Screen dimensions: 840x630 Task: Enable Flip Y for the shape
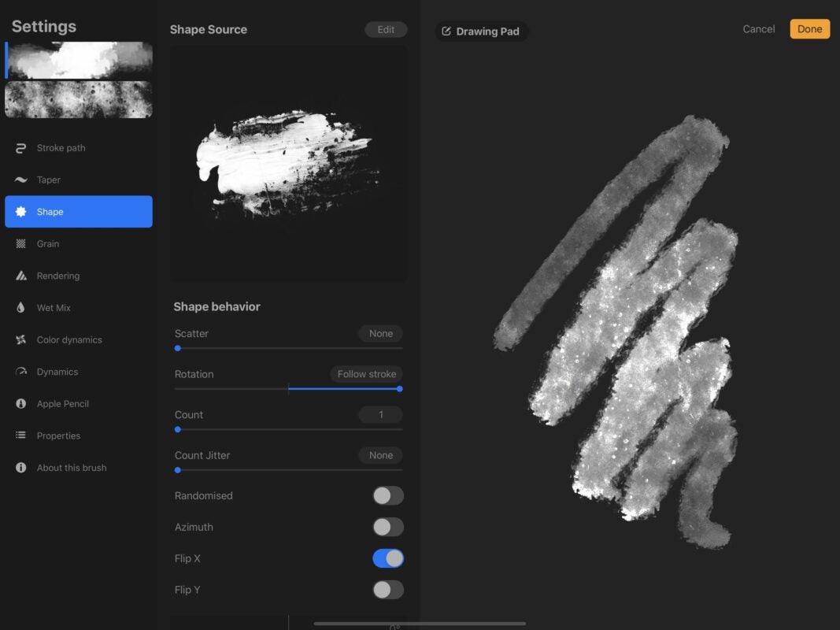[x=387, y=589]
